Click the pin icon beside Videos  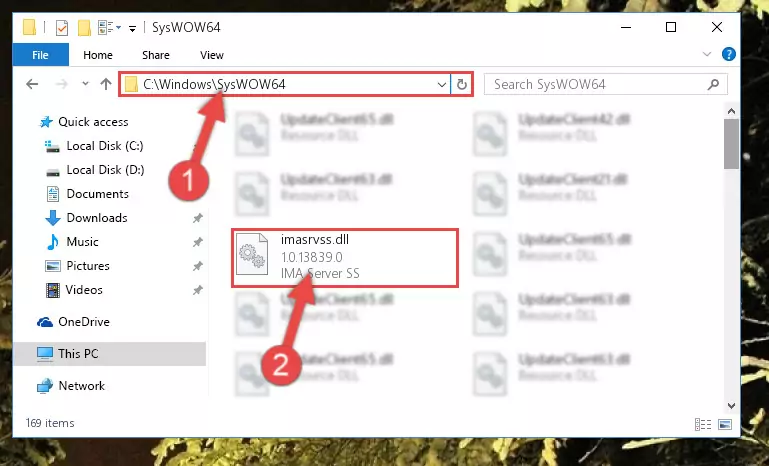point(198,290)
